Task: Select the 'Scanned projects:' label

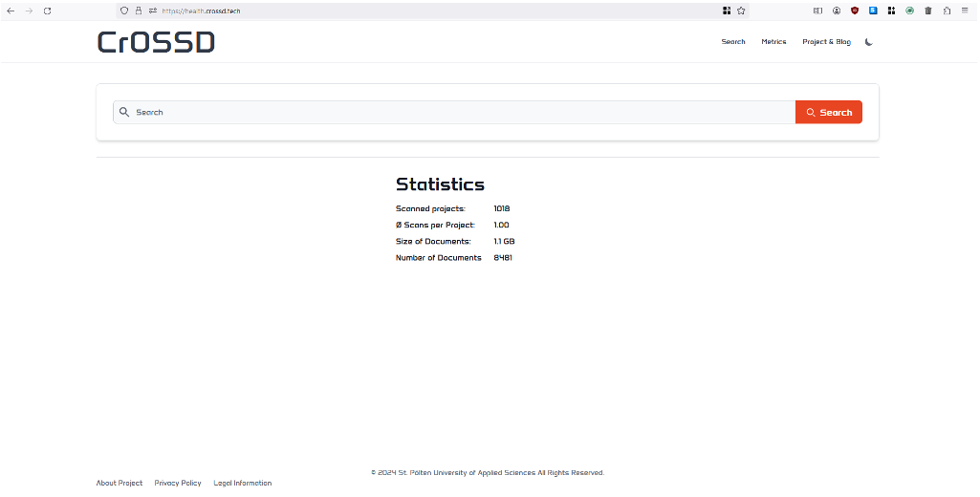Action: pyautogui.click(x=430, y=208)
